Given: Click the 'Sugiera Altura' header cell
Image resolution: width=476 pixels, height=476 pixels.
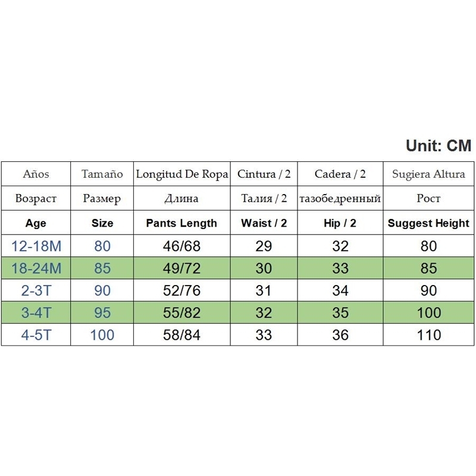Looking at the screenshot, I should [428, 174].
